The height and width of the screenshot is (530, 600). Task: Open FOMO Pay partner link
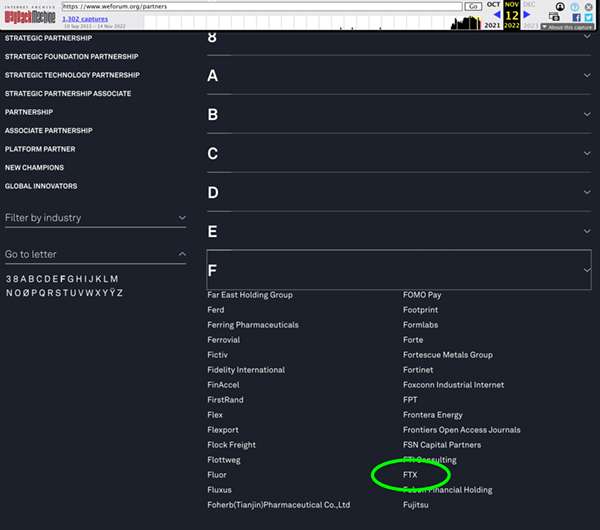pyautogui.click(x=422, y=295)
